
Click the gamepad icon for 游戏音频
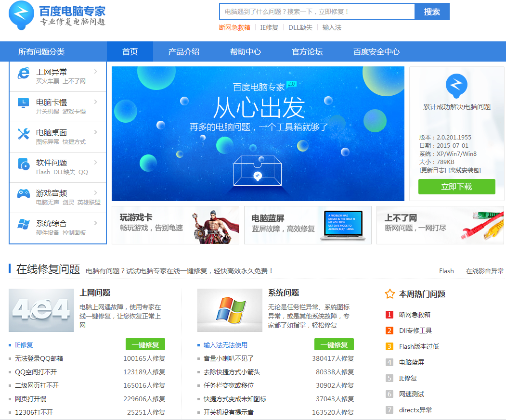tap(24, 193)
